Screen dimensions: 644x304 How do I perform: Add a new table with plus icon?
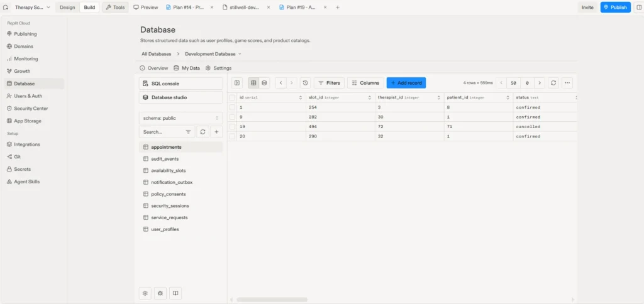coord(216,132)
